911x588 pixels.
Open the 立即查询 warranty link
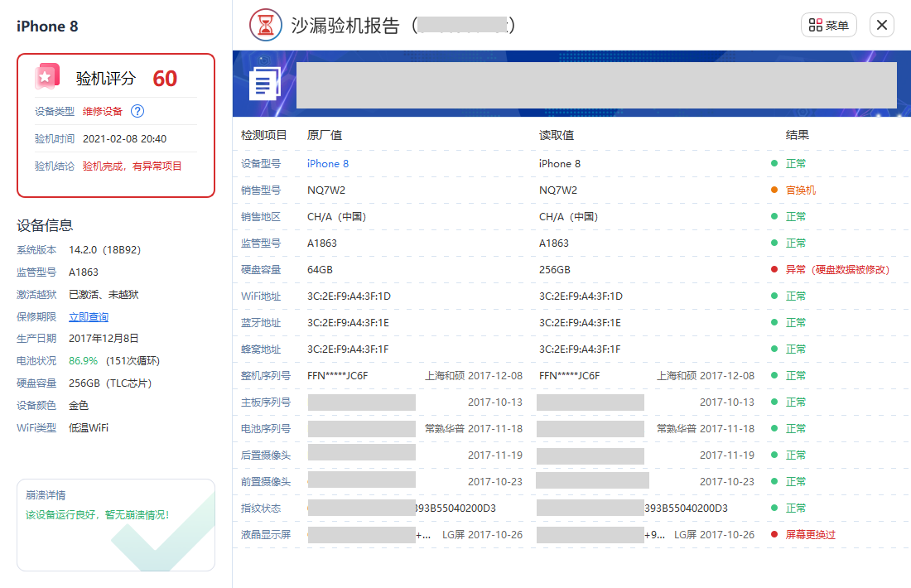[89, 316]
